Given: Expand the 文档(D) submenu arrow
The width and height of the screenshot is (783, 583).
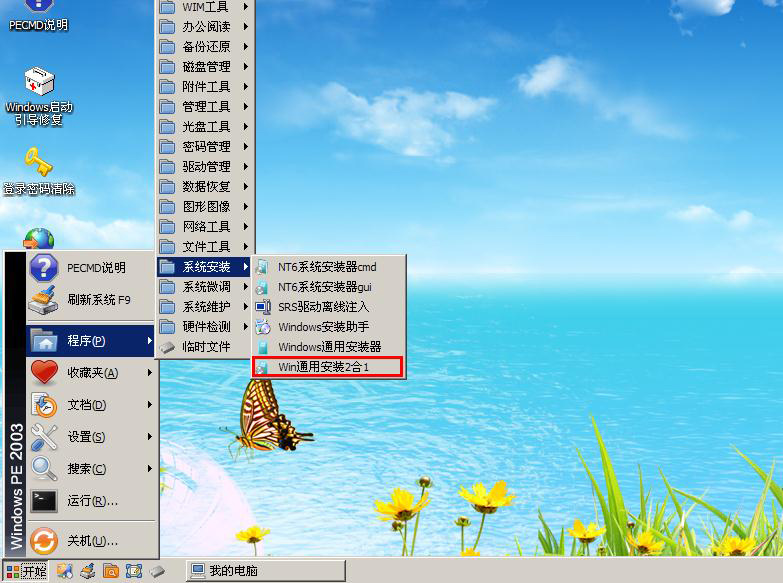Looking at the screenshot, I should pyautogui.click(x=149, y=405).
